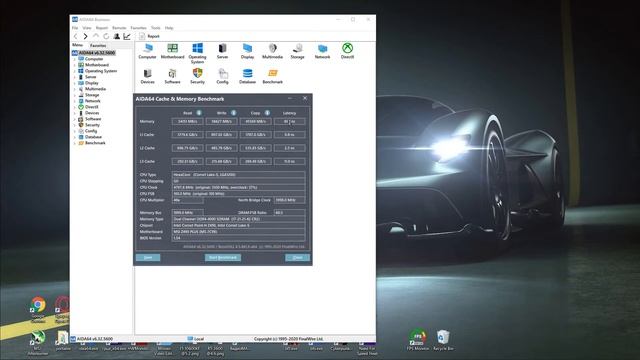The image size is (640, 360).
Task: Open the Computer category icon
Action: coord(147,51)
